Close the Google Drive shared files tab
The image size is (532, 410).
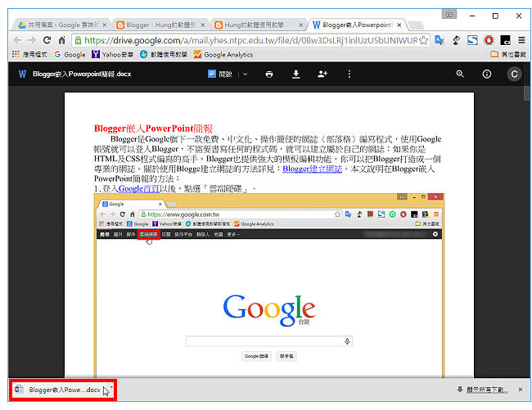105,25
